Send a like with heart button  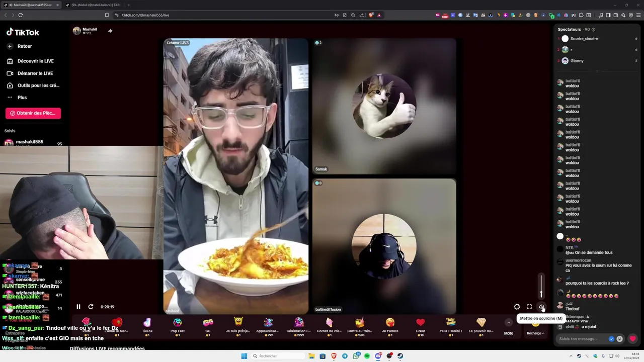633,339
